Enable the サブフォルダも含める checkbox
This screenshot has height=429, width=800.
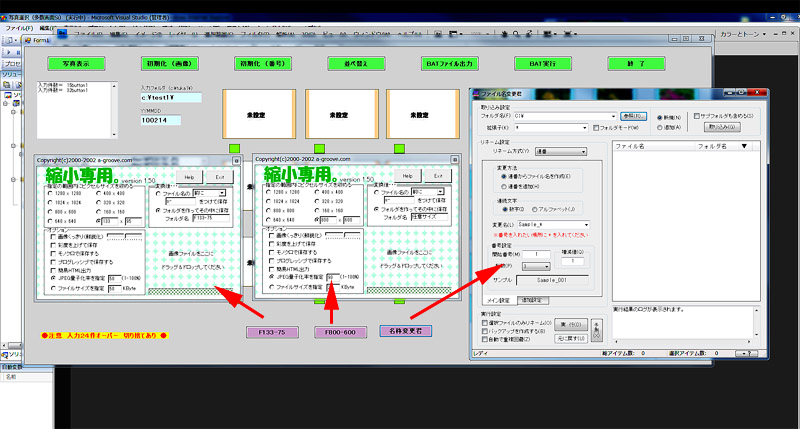[699, 116]
